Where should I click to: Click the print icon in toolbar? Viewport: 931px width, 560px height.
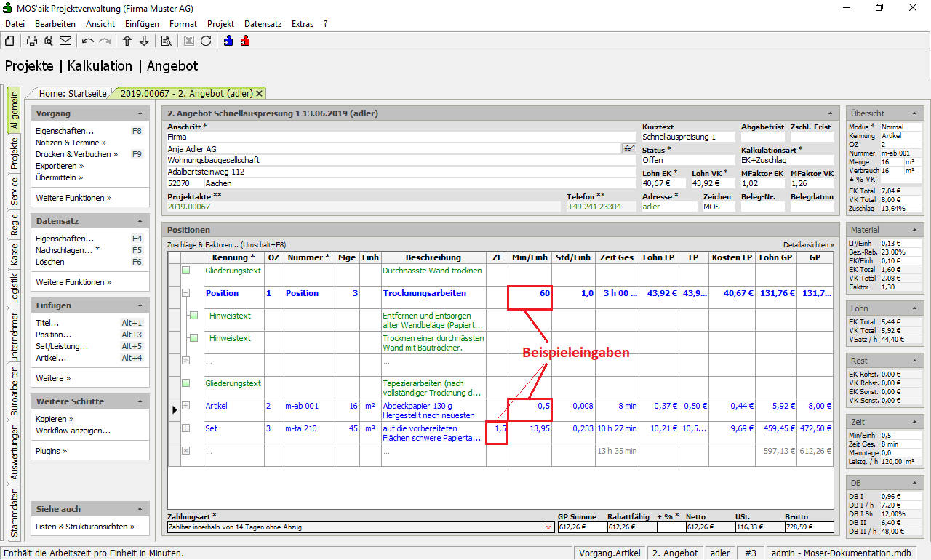point(32,41)
